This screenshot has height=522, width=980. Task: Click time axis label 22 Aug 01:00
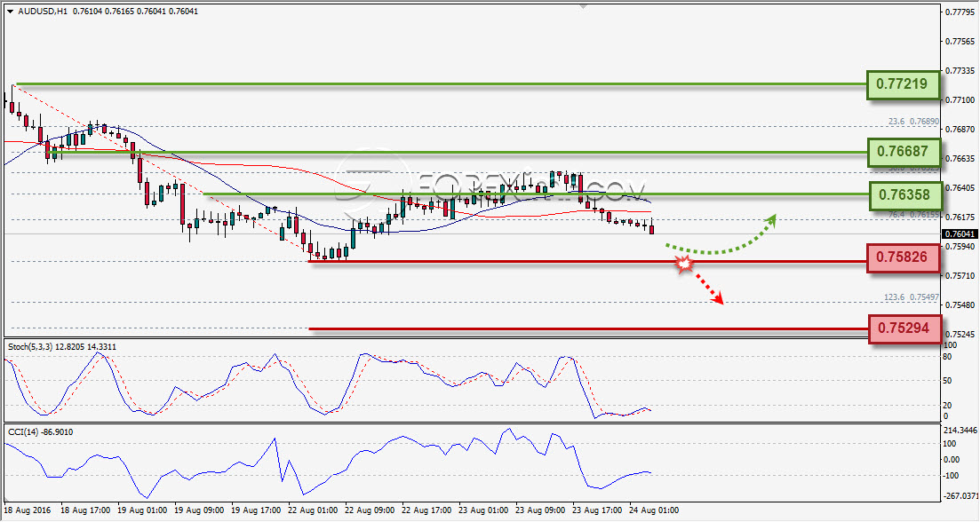(x=313, y=510)
